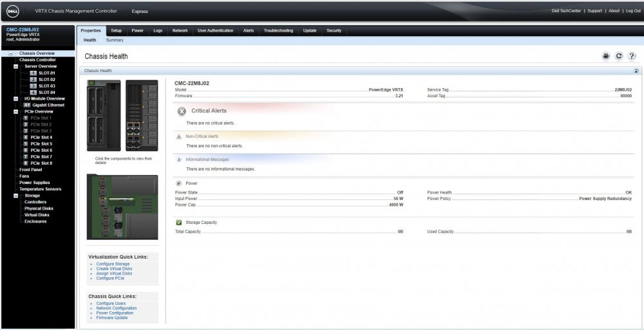
Task: Select Virtual Disks under Storage
Action: click(x=37, y=215)
